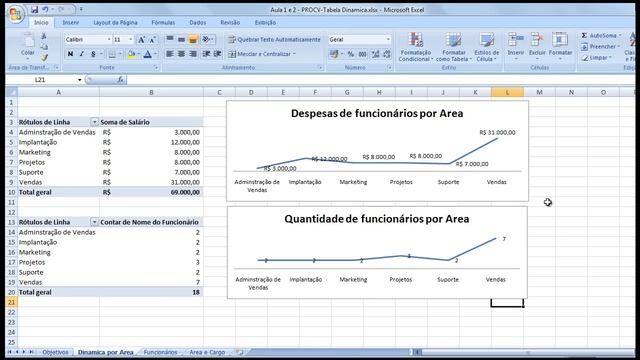This screenshot has width=640, height=360.
Task: Apply yellow fill color
Action: tap(131, 54)
